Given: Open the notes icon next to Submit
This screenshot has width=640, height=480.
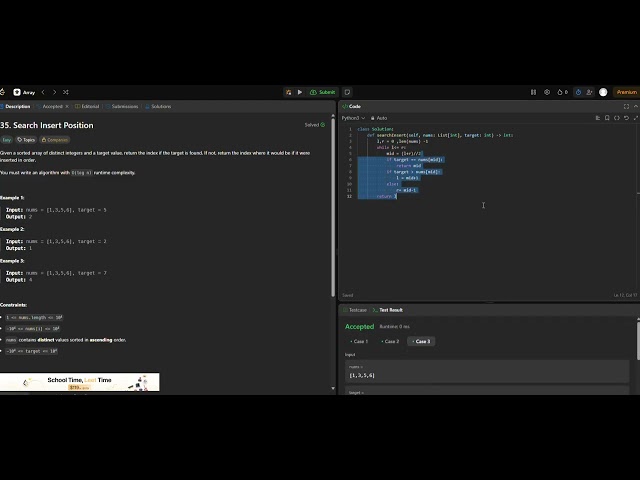Looking at the screenshot, I should tap(347, 92).
